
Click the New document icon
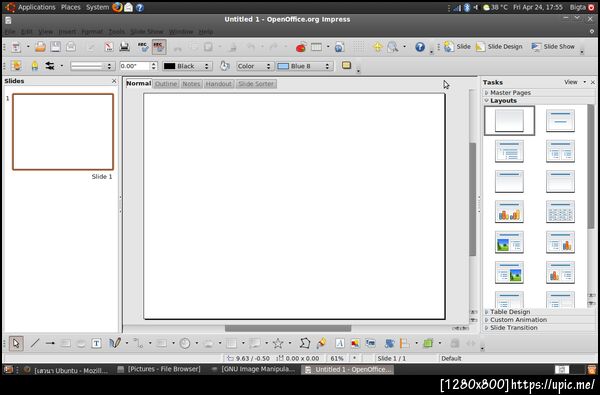click(x=16, y=47)
